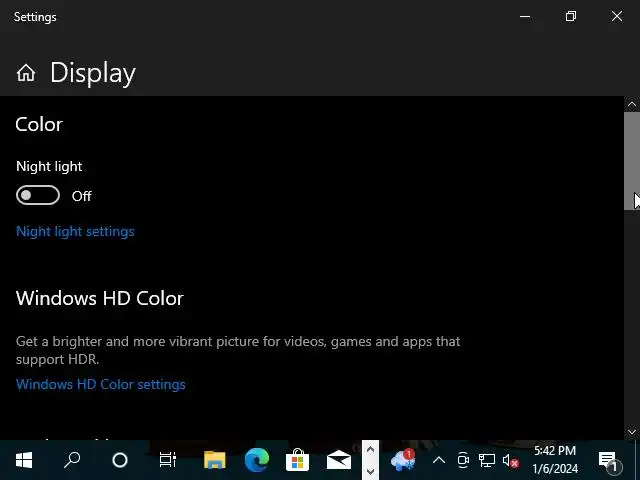Show previous taskbar icons with up arrow
The width and height of the screenshot is (640, 480).
370,450
